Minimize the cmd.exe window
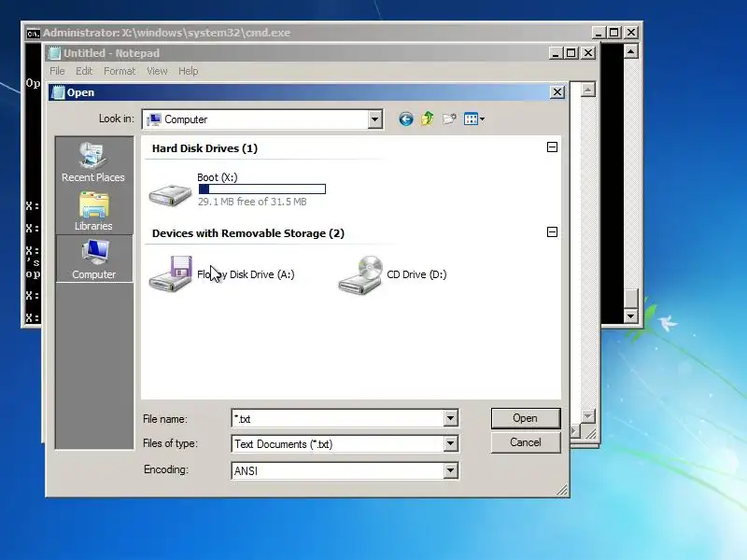747x560 pixels. coord(599,33)
